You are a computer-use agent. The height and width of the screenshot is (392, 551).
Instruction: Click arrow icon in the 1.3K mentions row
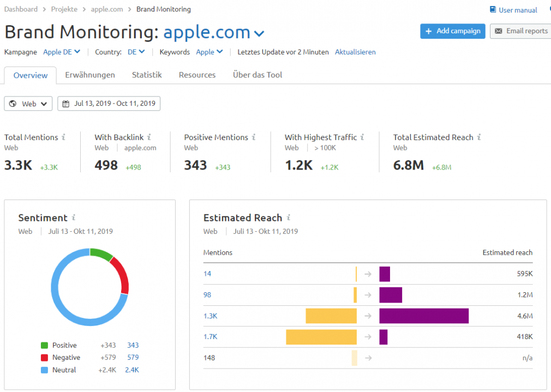coord(368,316)
